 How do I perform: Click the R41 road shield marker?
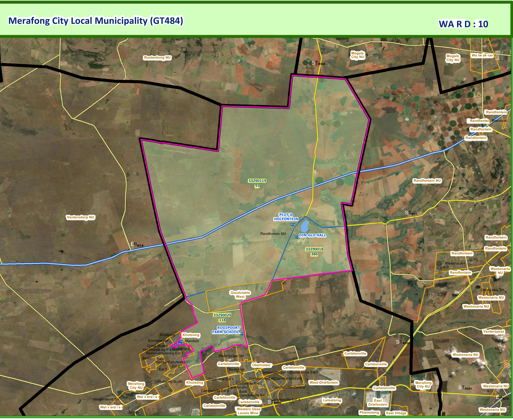click(411, 213)
